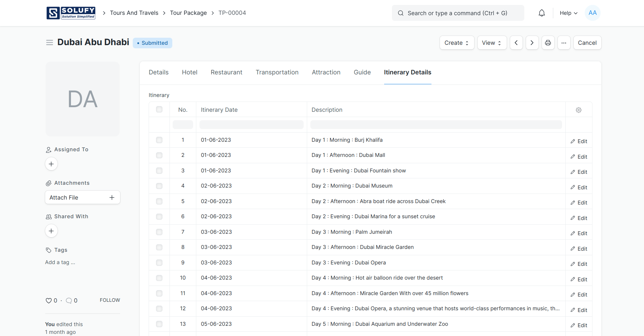The height and width of the screenshot is (336, 644).
Task: Check row 13 Dubai Aquarium
Action: coord(159,324)
